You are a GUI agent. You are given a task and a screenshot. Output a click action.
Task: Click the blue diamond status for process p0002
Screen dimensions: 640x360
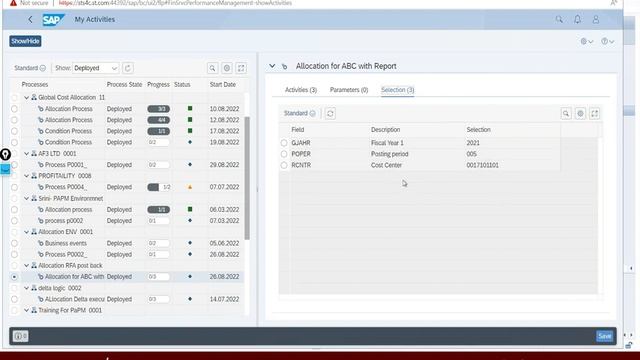[x=190, y=220]
